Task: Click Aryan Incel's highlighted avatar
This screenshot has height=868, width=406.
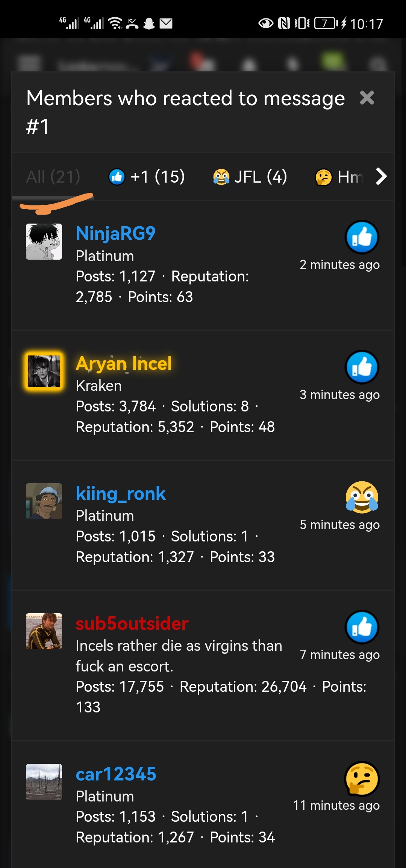Action: point(44,370)
